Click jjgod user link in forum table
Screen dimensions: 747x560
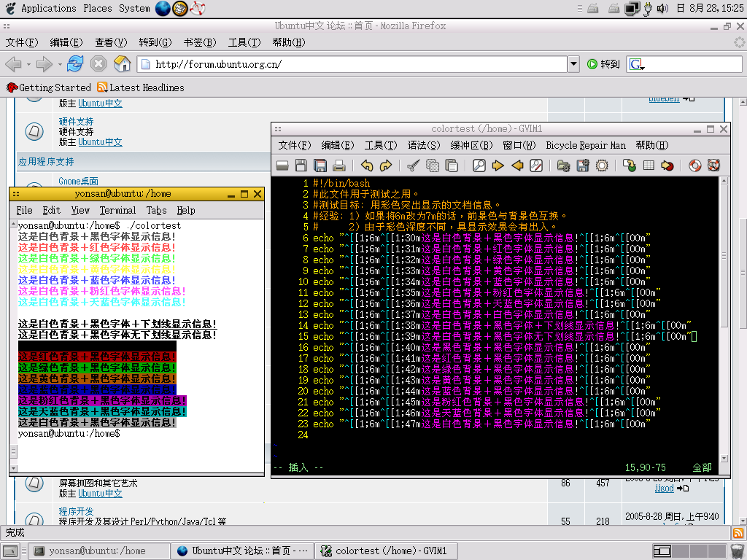point(664,488)
